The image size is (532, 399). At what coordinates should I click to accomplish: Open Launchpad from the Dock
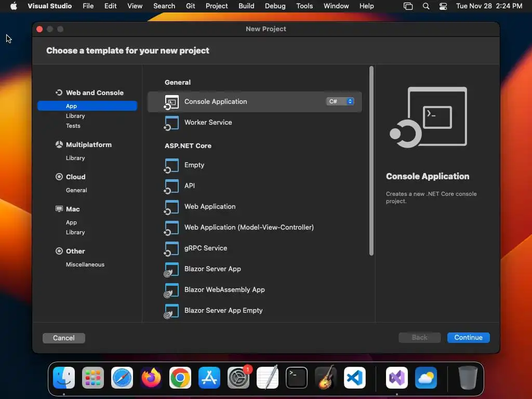(x=93, y=378)
